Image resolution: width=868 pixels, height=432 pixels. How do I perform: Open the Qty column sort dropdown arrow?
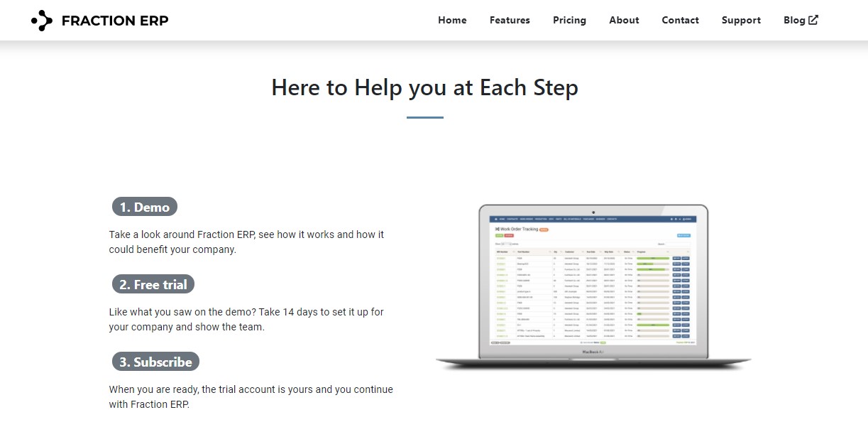tap(561, 252)
